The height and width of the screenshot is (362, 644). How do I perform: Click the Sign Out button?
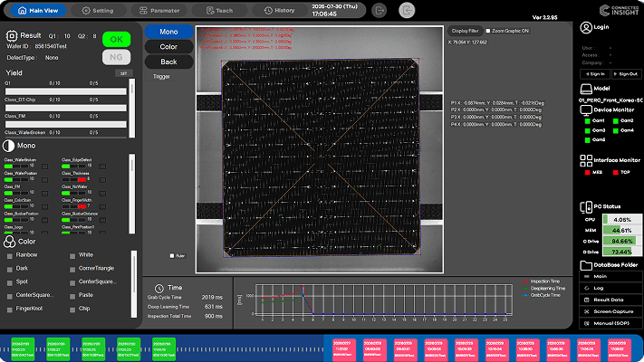tap(627, 74)
